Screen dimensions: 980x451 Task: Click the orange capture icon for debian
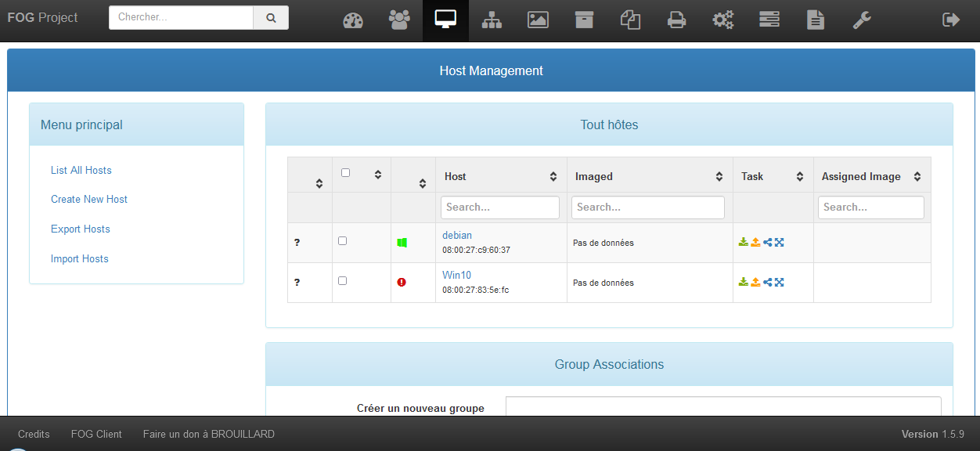755,242
